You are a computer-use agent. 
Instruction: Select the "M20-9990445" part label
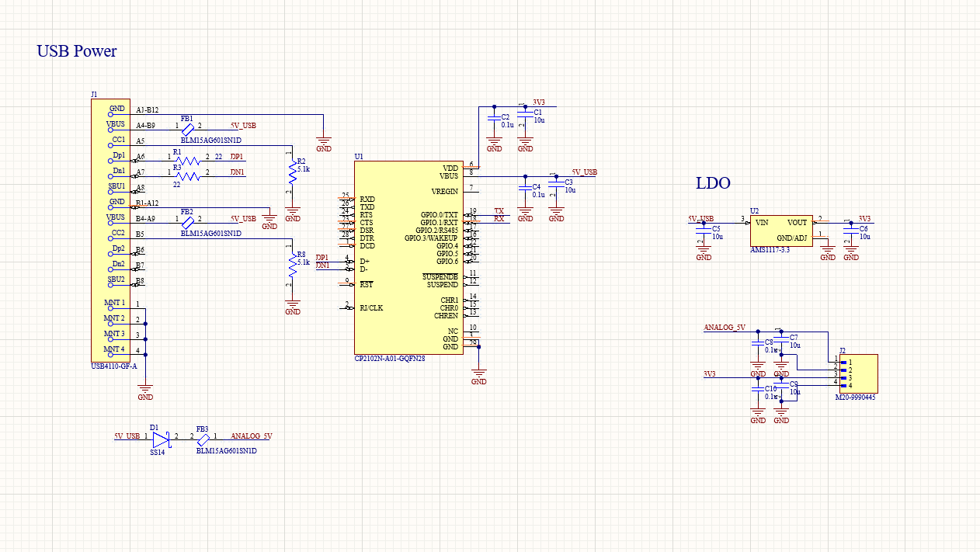[x=855, y=397]
